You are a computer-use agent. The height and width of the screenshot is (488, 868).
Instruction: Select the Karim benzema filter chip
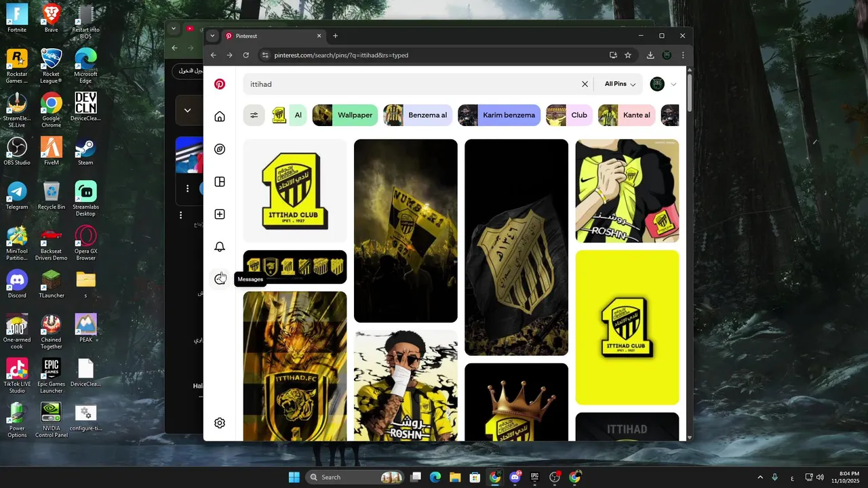499,115
